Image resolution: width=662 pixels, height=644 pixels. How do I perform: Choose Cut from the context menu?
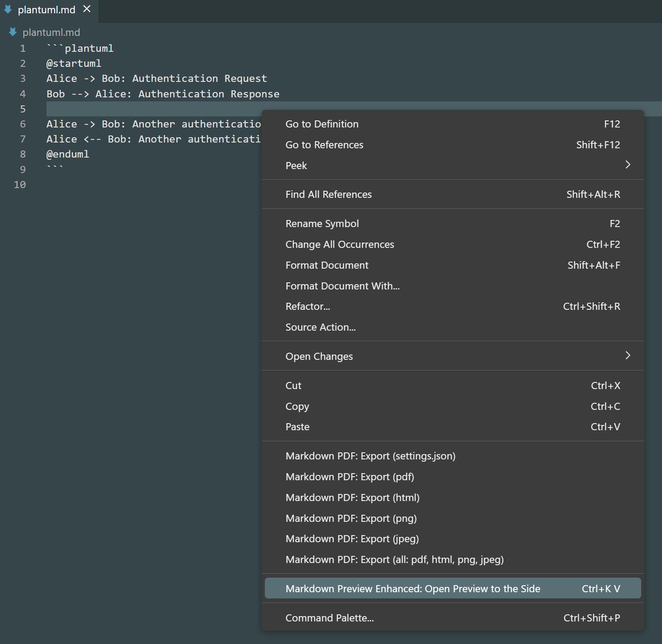tap(453, 386)
